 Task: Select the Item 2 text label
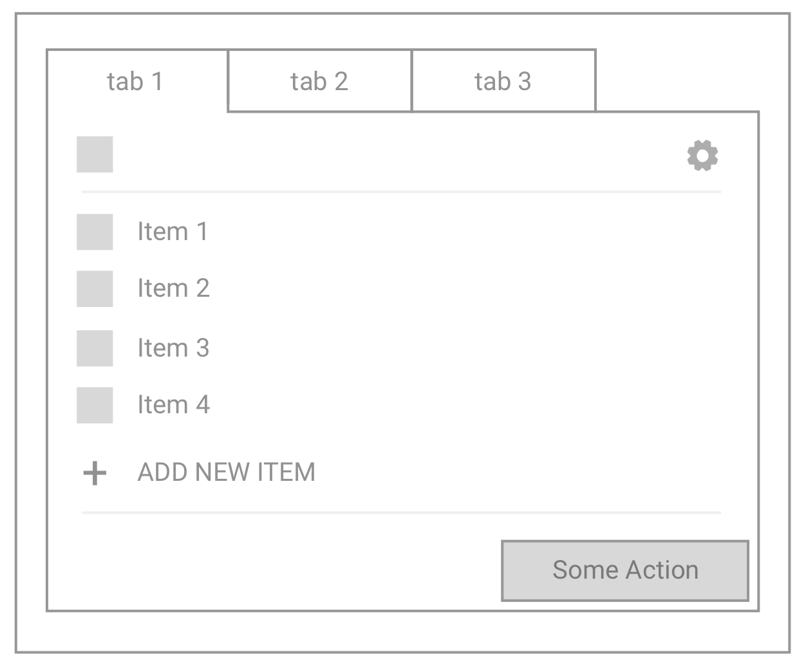point(173,288)
